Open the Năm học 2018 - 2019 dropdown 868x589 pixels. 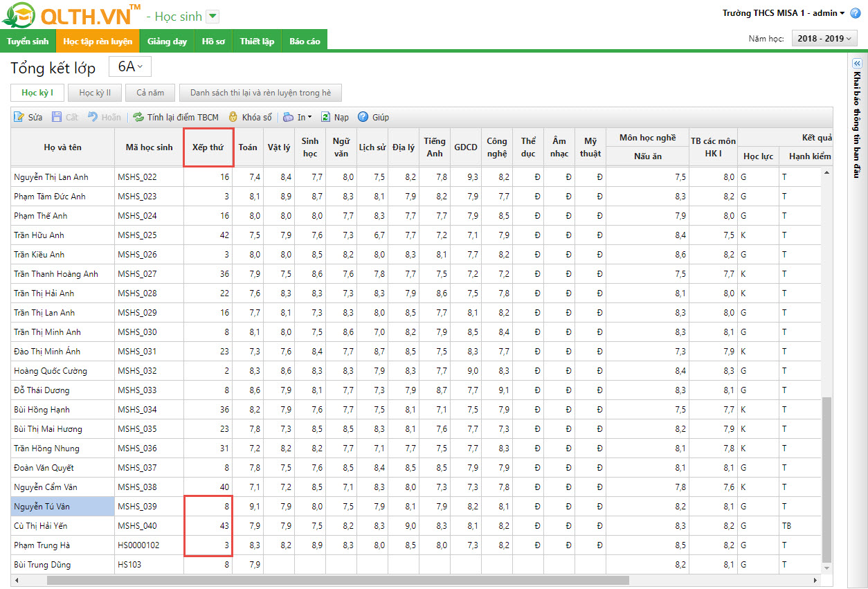pos(824,39)
